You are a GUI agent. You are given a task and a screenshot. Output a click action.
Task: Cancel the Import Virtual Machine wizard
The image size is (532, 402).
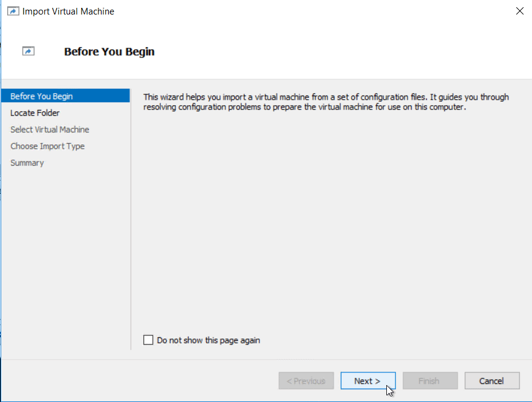(491, 380)
